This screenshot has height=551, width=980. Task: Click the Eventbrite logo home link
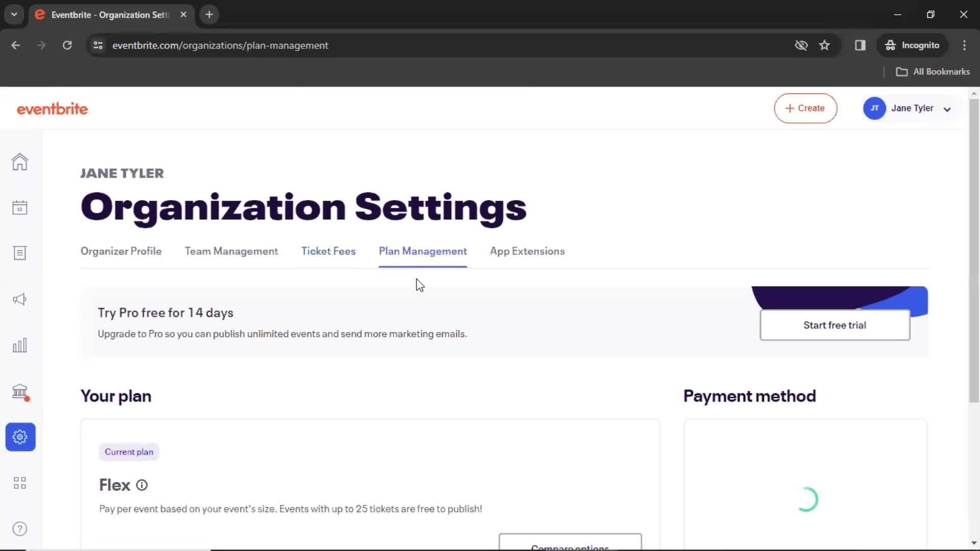point(52,109)
